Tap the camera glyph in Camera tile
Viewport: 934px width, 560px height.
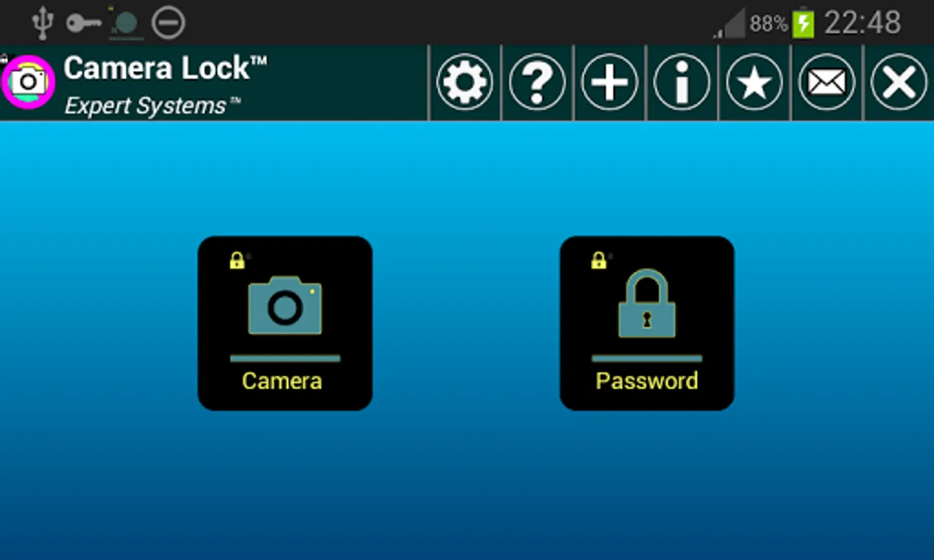(x=285, y=306)
